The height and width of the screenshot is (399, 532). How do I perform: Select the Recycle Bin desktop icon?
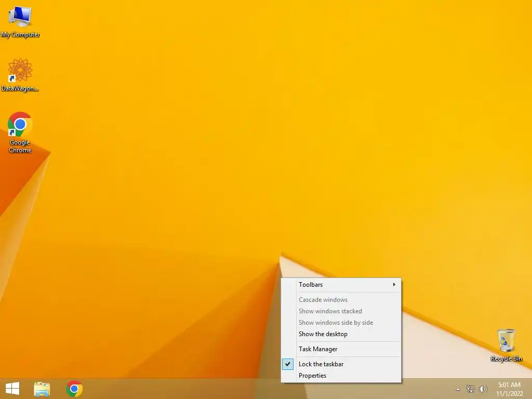pyautogui.click(x=506, y=345)
